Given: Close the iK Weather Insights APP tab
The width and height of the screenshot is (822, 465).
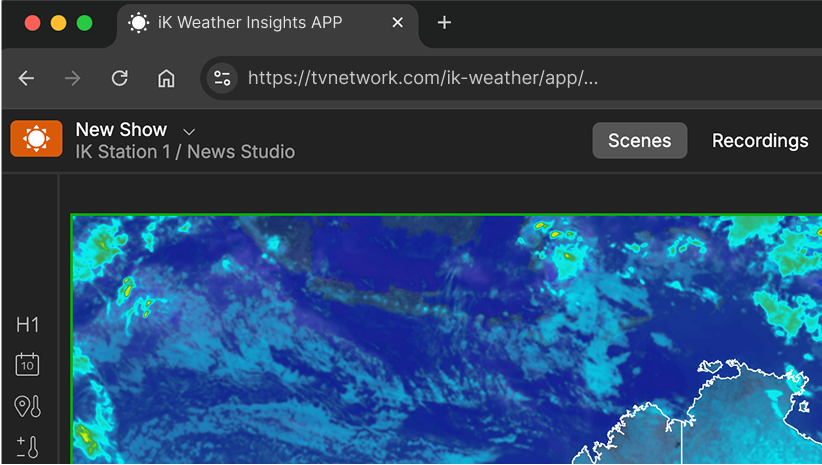Looking at the screenshot, I should 398,23.
